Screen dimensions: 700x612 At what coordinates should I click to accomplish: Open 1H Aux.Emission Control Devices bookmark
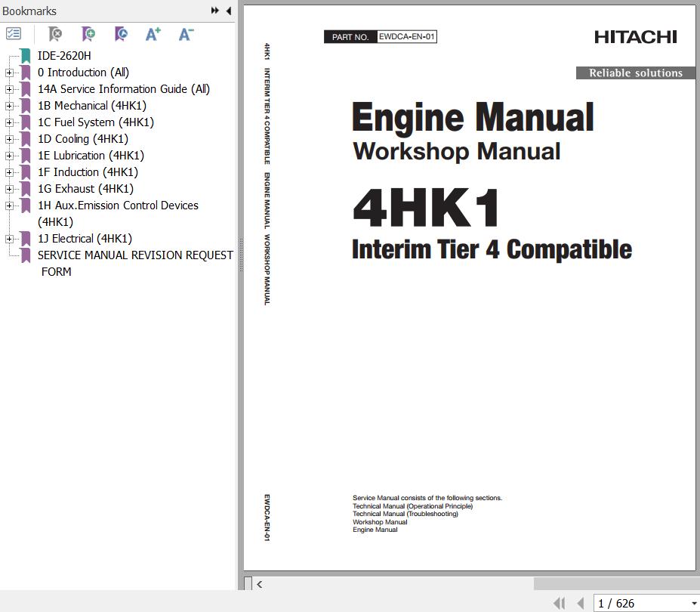pos(118,214)
